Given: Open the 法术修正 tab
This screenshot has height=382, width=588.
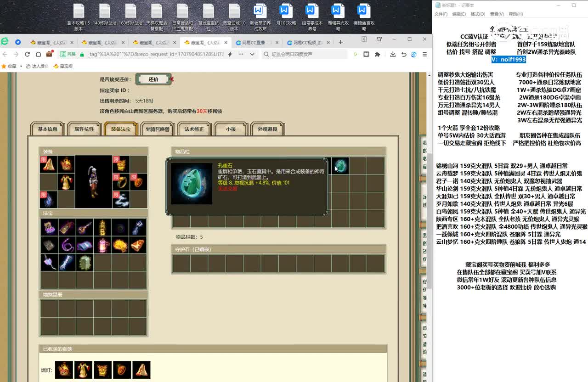Looking at the screenshot, I should pos(194,129).
